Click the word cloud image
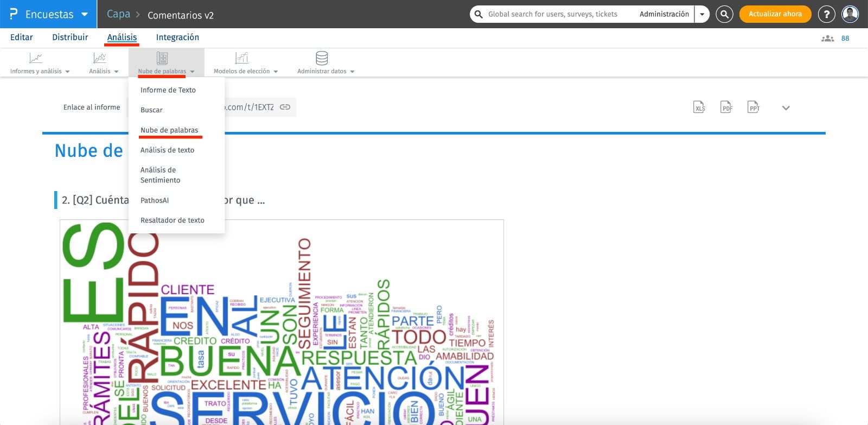This screenshot has height=425, width=868. pyautogui.click(x=282, y=322)
